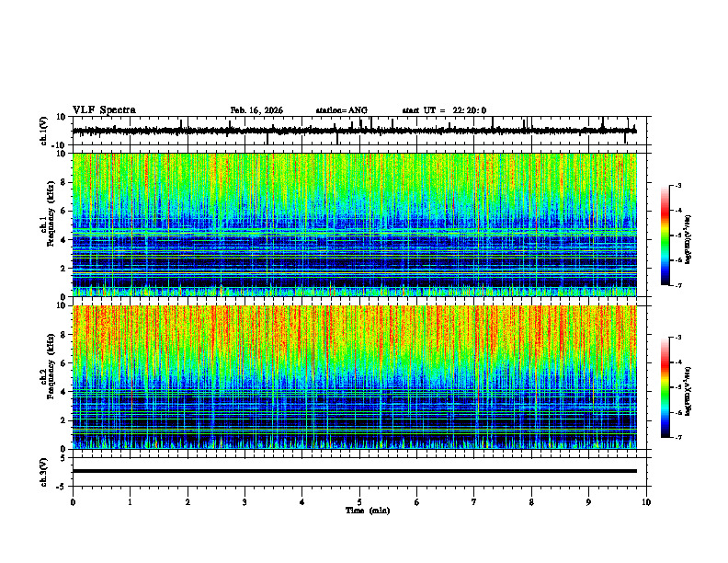Click time axis tick label "3"
Image resolution: width=728 pixels, height=563 pixels.
coord(245,502)
